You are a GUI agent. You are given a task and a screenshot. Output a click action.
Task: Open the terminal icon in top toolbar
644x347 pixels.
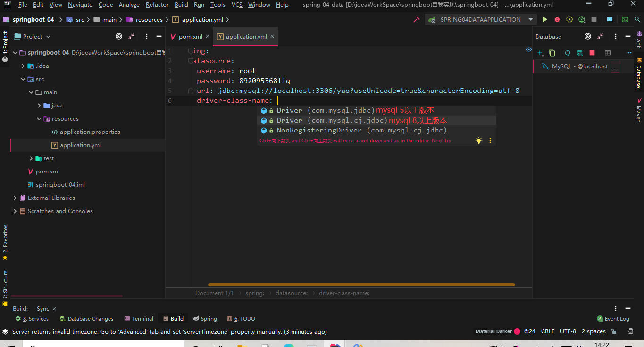(x=625, y=19)
